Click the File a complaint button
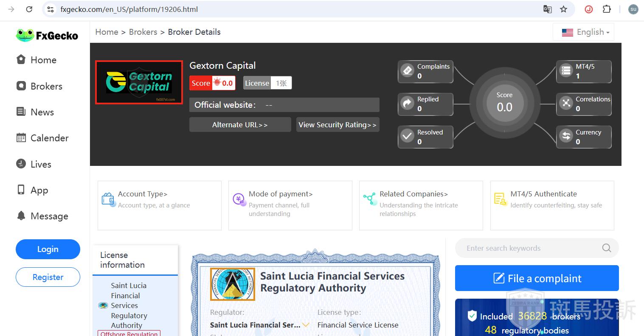This screenshot has height=336, width=644. click(537, 278)
